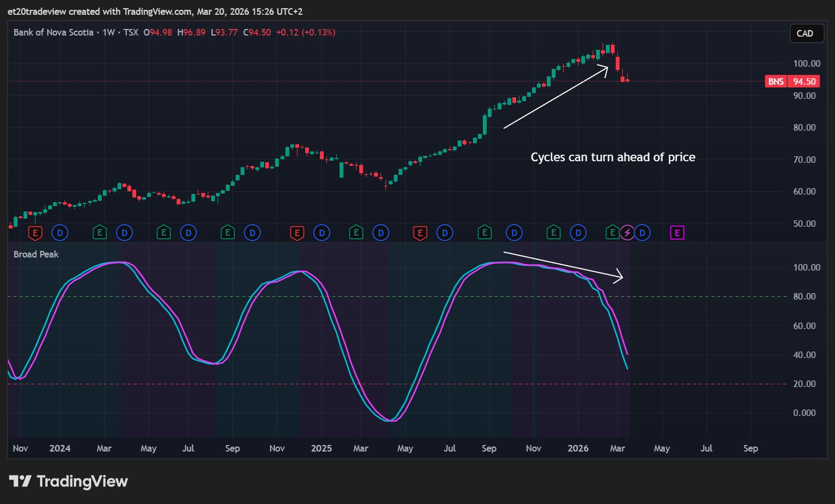Click the TradingView logo
835x504 pixels.
[x=68, y=481]
